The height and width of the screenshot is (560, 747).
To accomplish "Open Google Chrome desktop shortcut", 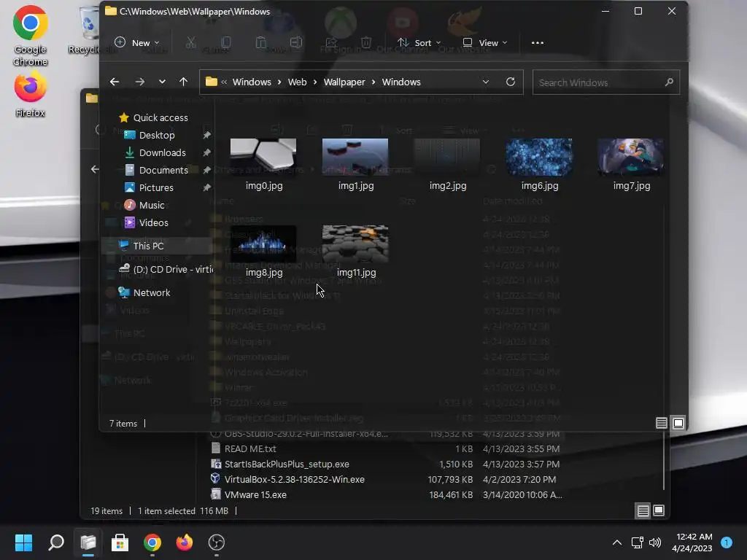I will coord(30,36).
